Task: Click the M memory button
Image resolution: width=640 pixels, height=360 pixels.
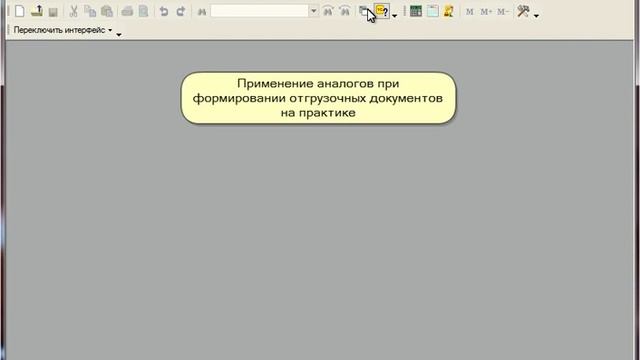Action: click(469, 12)
